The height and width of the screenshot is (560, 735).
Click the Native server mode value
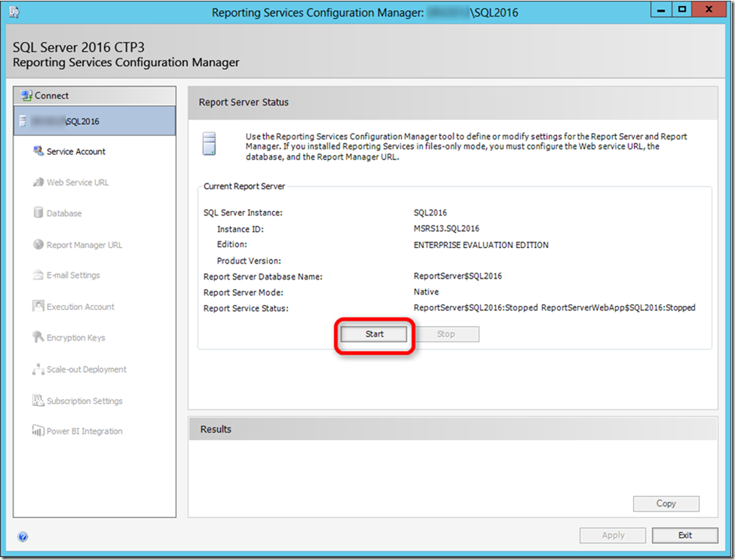coord(426,292)
